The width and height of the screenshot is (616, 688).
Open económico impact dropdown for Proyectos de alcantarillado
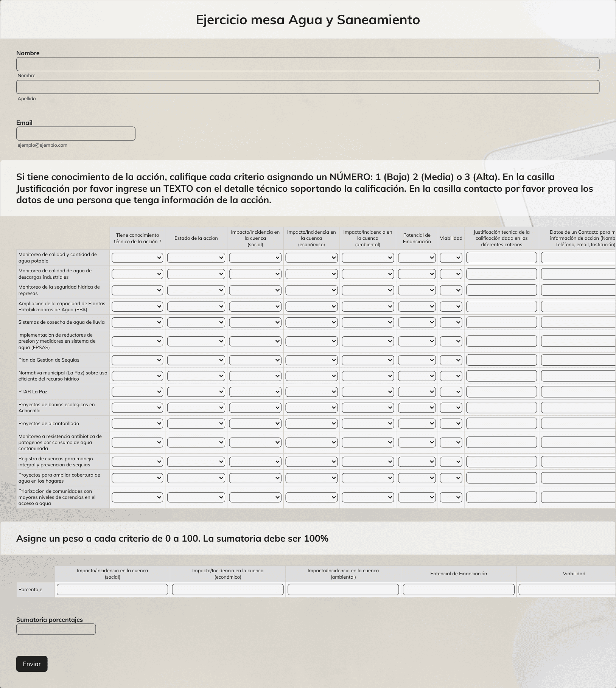coord(311,424)
